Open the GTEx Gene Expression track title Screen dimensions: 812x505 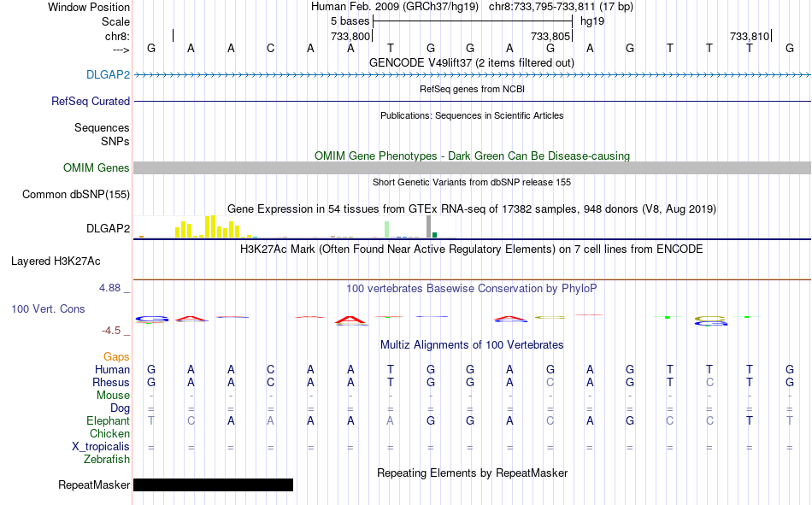point(472,208)
